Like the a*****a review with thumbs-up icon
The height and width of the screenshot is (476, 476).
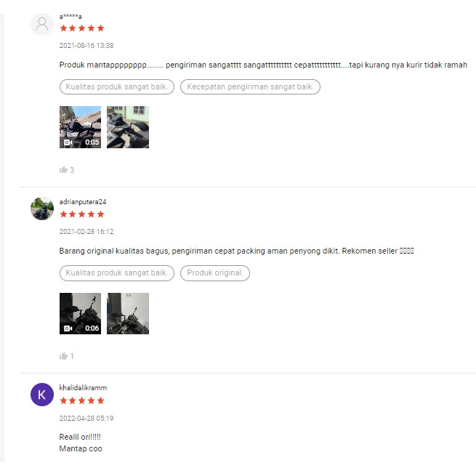pyautogui.click(x=63, y=170)
